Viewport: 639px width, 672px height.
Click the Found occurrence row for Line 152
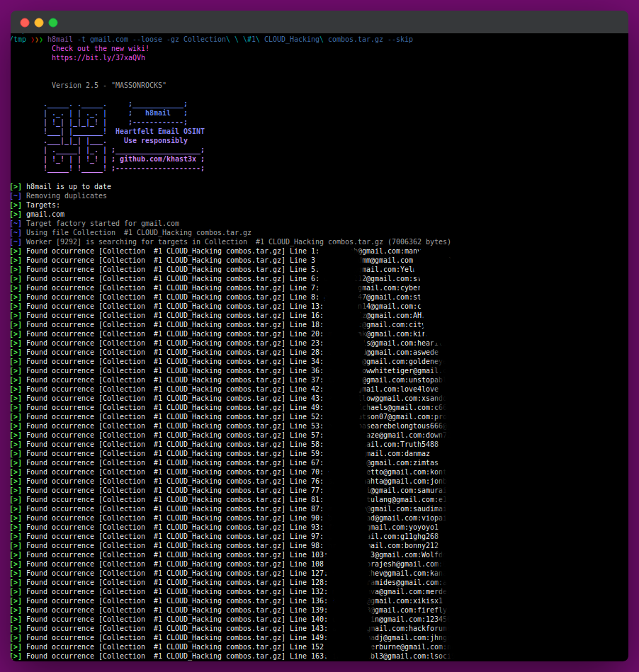point(229,647)
